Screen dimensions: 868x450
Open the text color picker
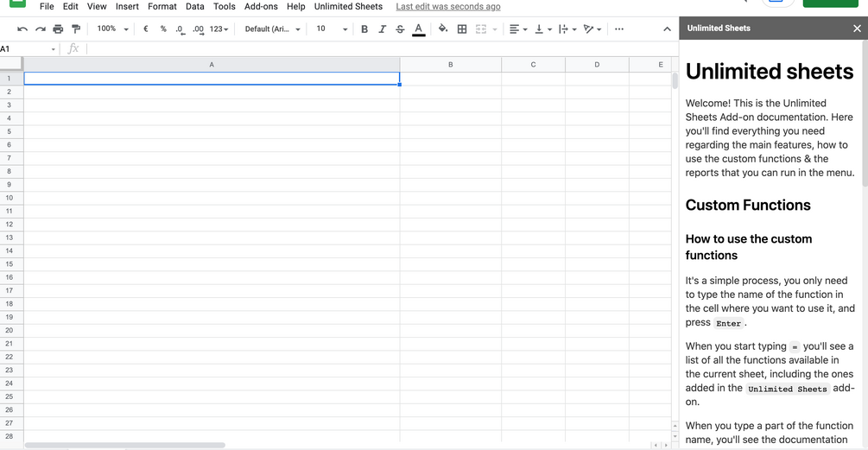[x=419, y=29]
